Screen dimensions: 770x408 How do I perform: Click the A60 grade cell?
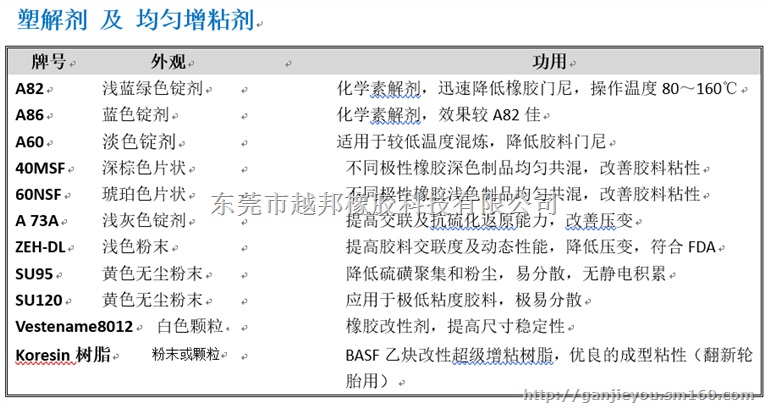coord(29,142)
